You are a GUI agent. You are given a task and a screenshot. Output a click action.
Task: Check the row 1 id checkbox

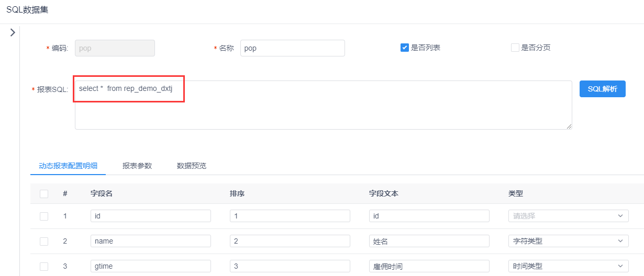[x=44, y=216]
